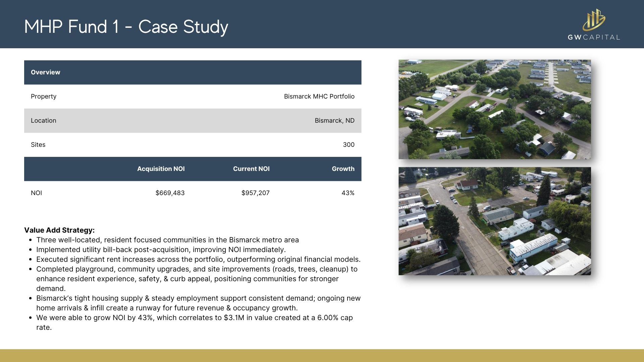
Task: Click the $3.1M value created bullet
Action: [x=195, y=318]
